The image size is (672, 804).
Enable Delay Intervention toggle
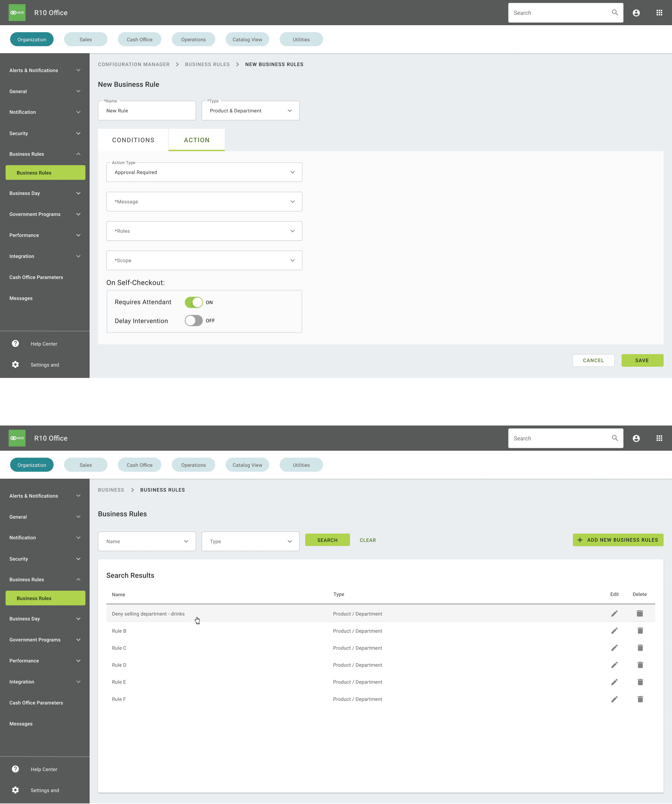pyautogui.click(x=193, y=321)
